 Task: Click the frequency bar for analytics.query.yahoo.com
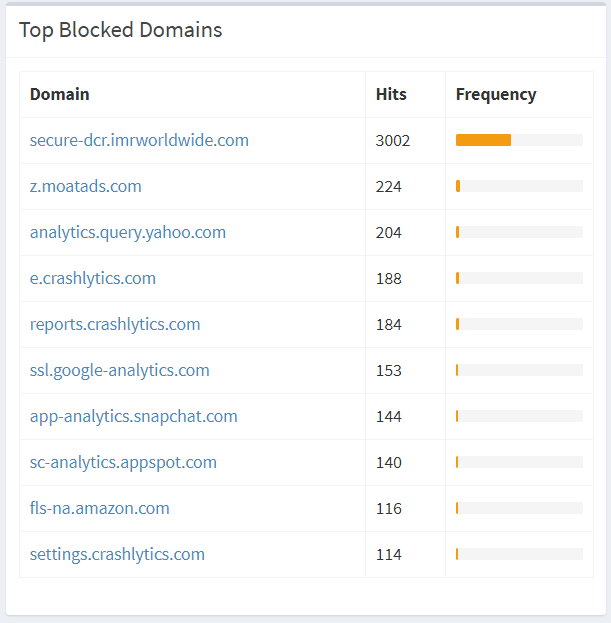tap(519, 232)
